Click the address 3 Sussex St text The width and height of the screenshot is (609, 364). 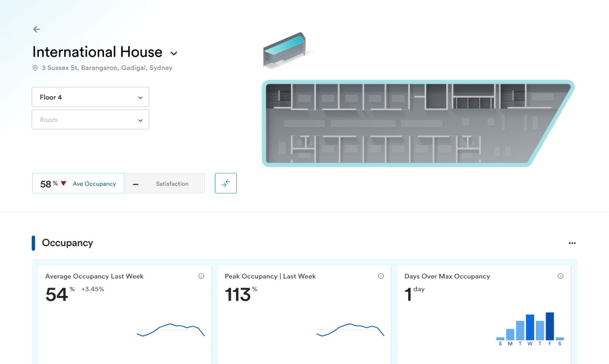point(107,68)
